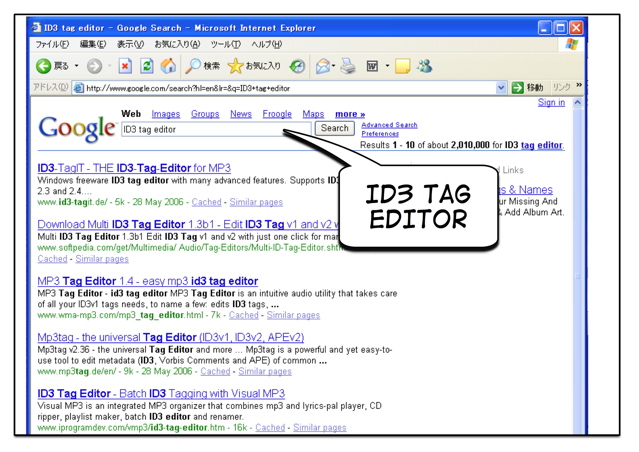Stop page loading with red X icon
The width and height of the screenshot is (639, 452).
[125, 66]
